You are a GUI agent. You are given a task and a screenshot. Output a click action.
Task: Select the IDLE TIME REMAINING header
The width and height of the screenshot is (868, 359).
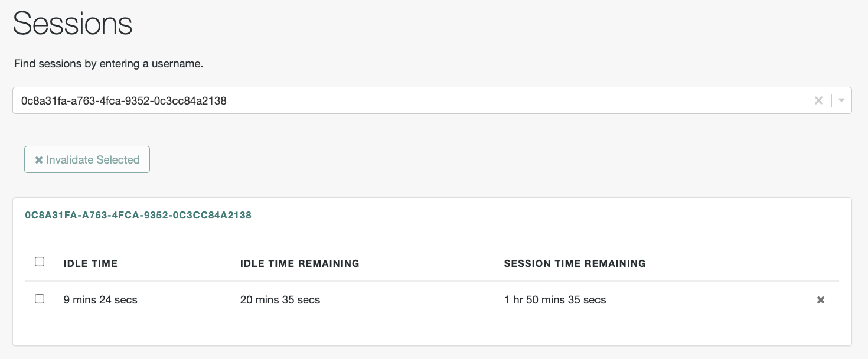point(299,263)
